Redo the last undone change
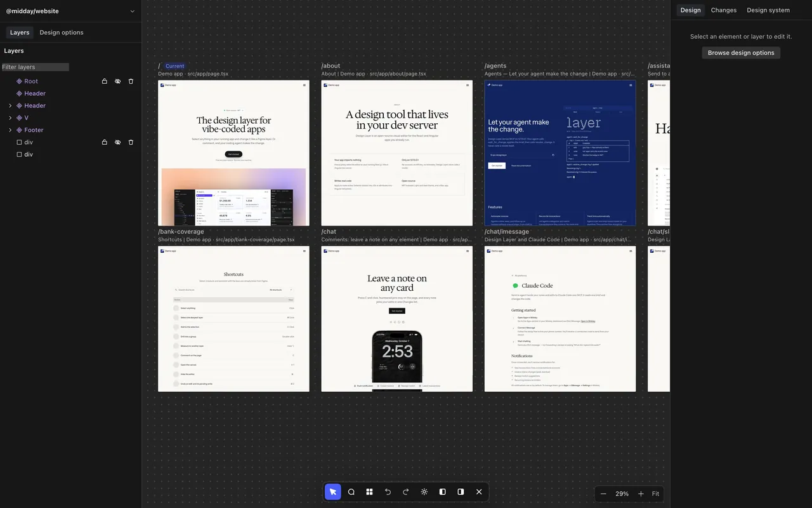 pyautogui.click(x=406, y=492)
